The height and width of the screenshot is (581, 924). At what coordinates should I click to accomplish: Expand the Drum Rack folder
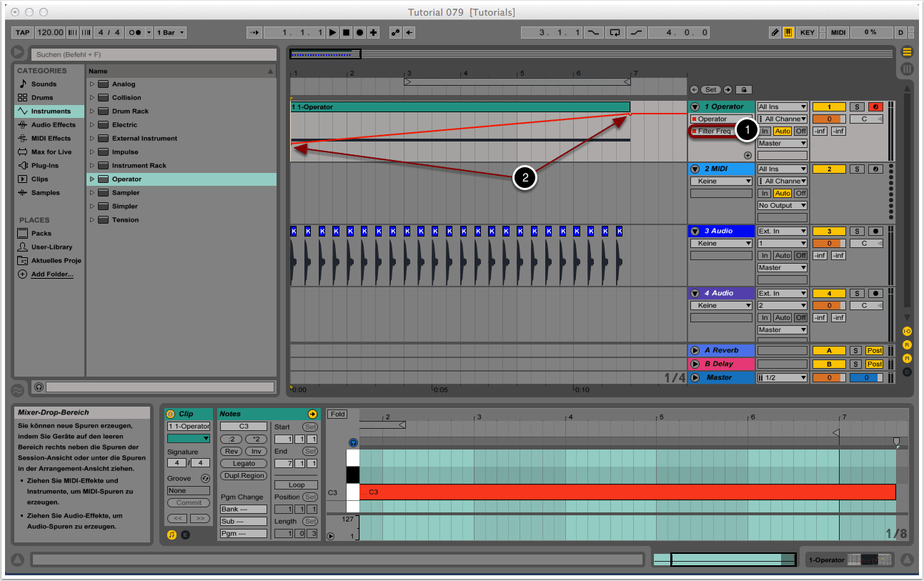click(x=92, y=111)
